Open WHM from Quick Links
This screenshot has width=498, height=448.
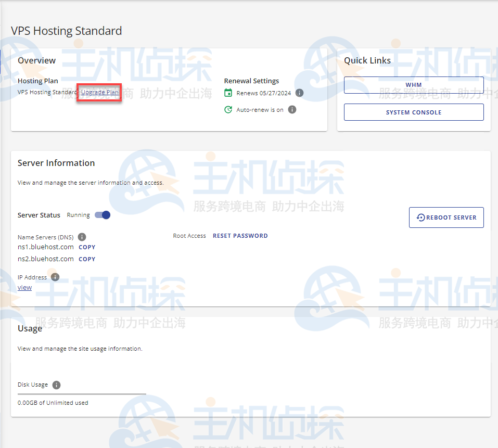414,85
